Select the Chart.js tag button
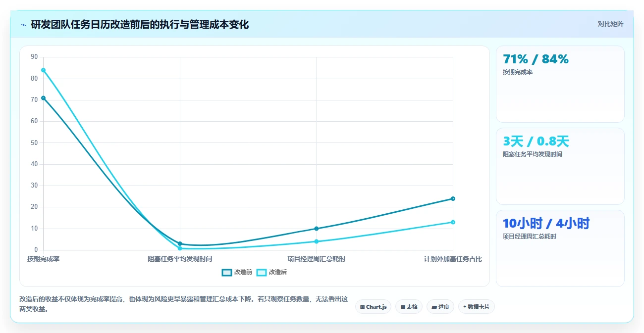Viewport: 644px width, 333px height. pyautogui.click(x=373, y=307)
